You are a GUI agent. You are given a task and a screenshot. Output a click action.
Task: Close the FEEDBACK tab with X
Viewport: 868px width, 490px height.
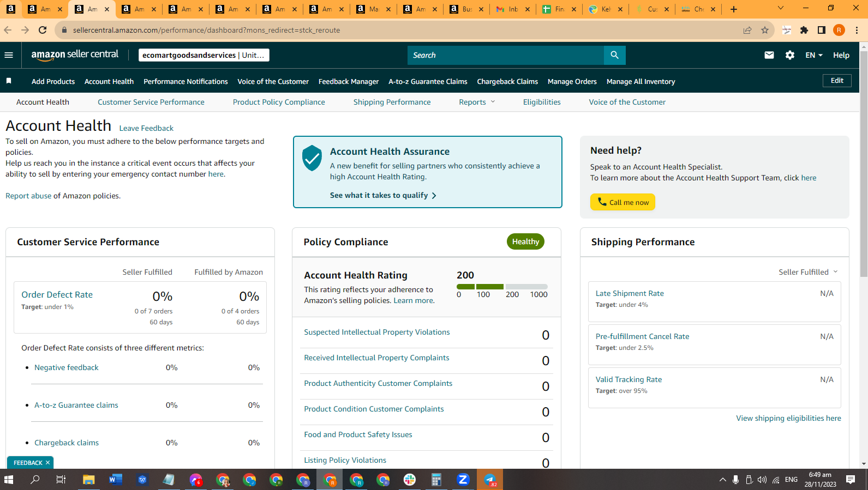pyautogui.click(x=47, y=463)
